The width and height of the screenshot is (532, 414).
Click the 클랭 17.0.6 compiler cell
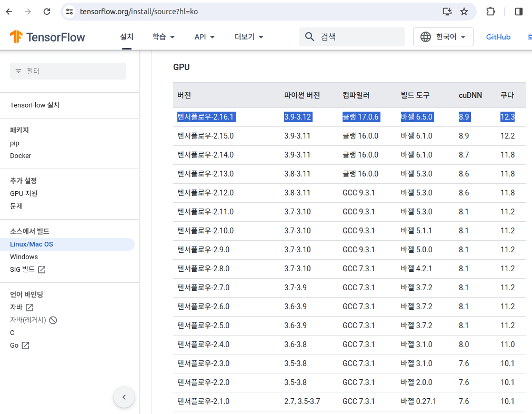pos(360,117)
